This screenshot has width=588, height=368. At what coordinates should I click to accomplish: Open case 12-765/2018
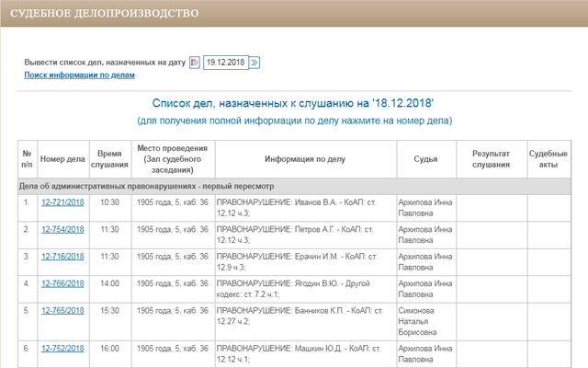click(62, 311)
